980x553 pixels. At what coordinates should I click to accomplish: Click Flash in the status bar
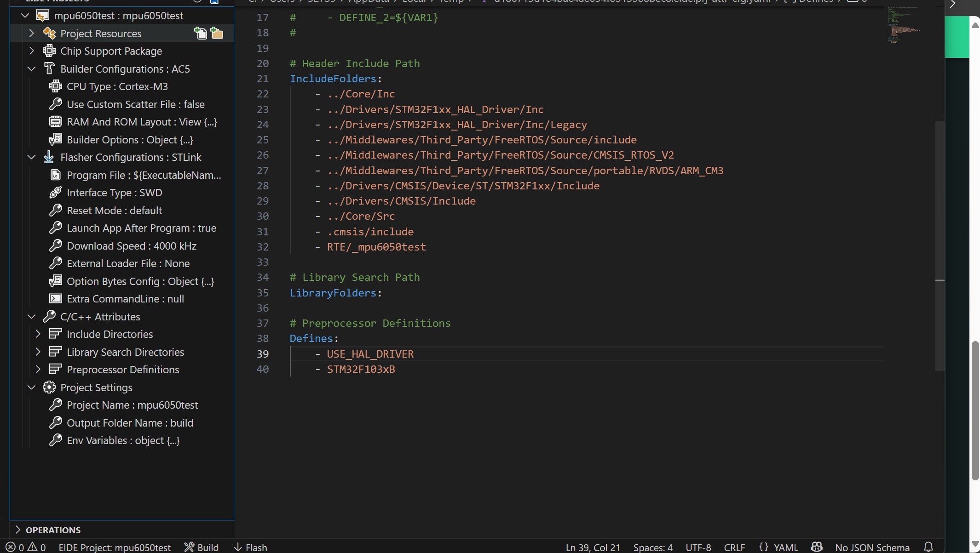[251, 547]
